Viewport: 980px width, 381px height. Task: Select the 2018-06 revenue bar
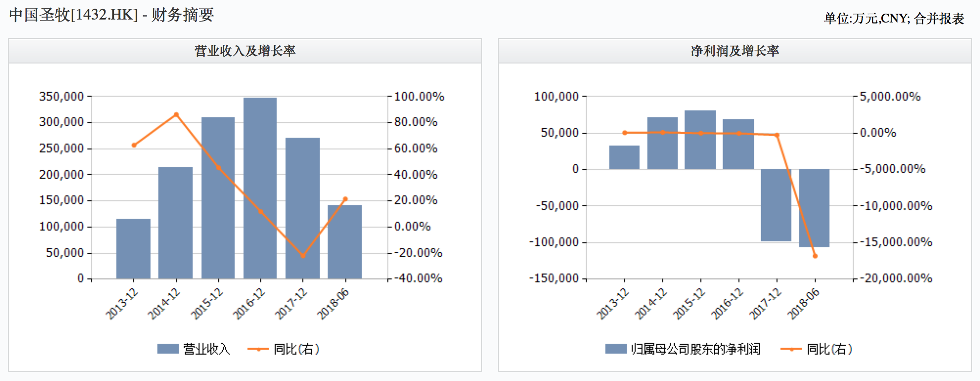(x=344, y=242)
